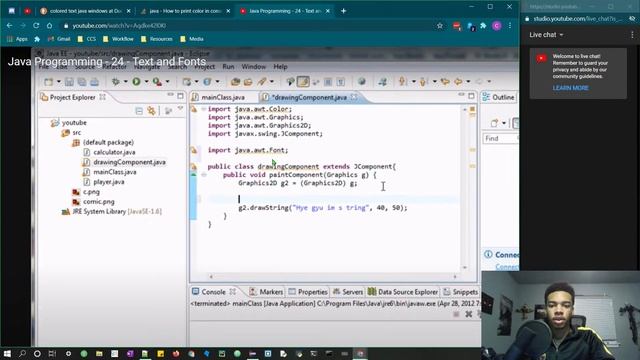Open the dropdown arrow next to New file icon

pos(58,82)
